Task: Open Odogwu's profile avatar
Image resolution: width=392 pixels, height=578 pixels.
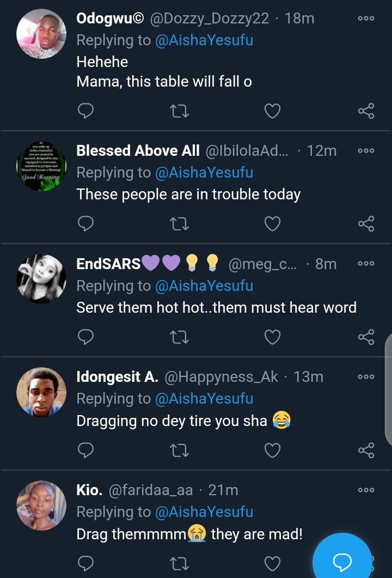Action: (x=42, y=34)
